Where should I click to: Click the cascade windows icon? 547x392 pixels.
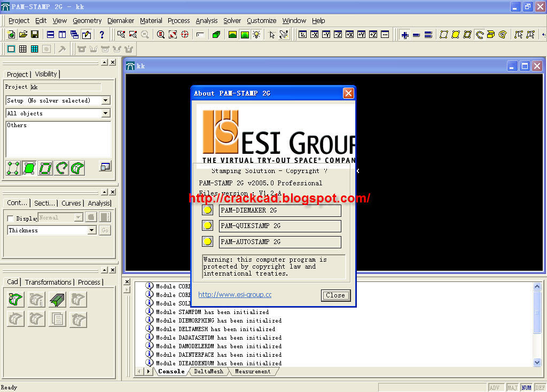[x=74, y=34]
